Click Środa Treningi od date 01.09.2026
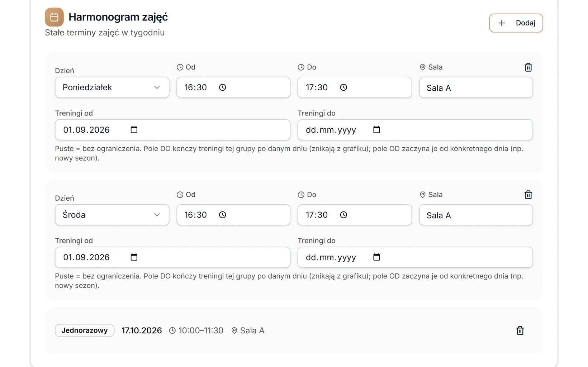The width and height of the screenshot is (588, 367). coord(172,257)
